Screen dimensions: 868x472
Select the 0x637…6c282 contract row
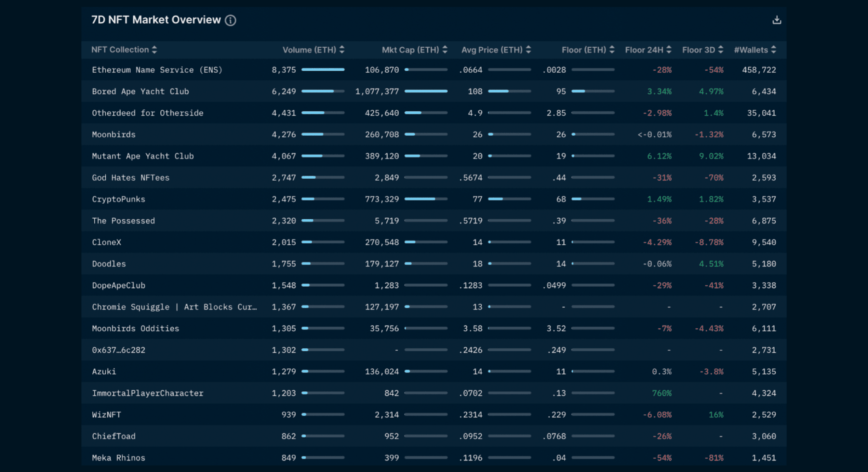pyautogui.click(x=118, y=350)
